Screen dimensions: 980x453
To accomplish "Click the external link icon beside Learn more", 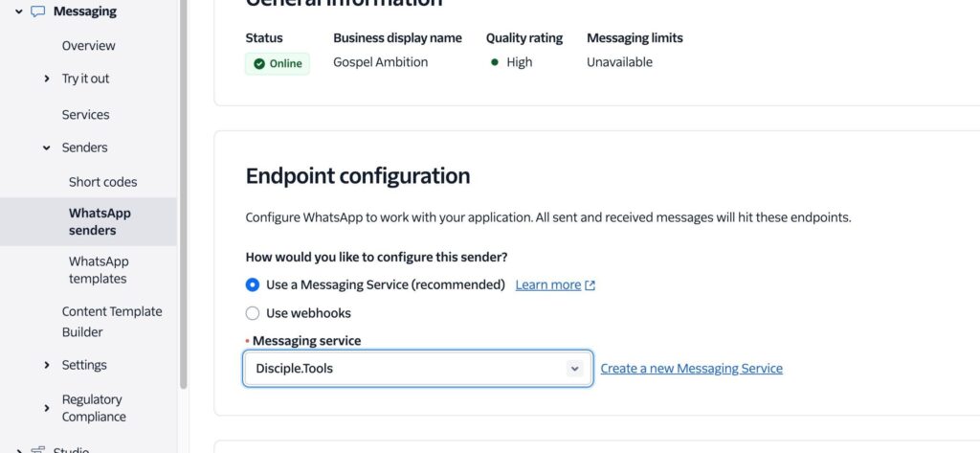I will pyautogui.click(x=590, y=285).
